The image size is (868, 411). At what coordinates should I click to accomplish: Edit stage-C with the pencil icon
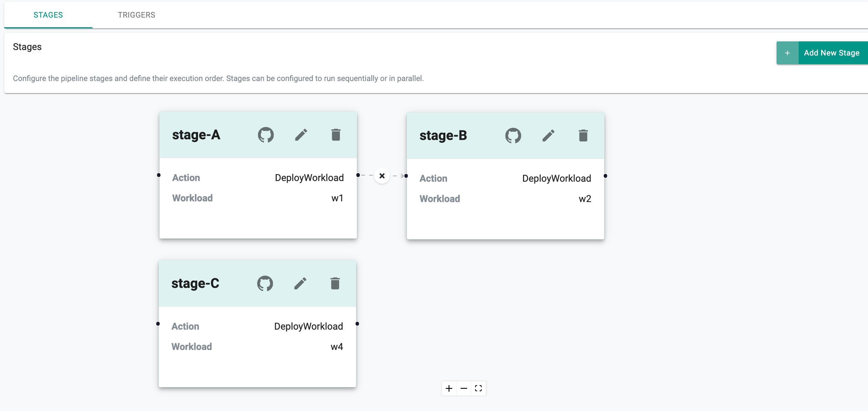[x=300, y=283]
